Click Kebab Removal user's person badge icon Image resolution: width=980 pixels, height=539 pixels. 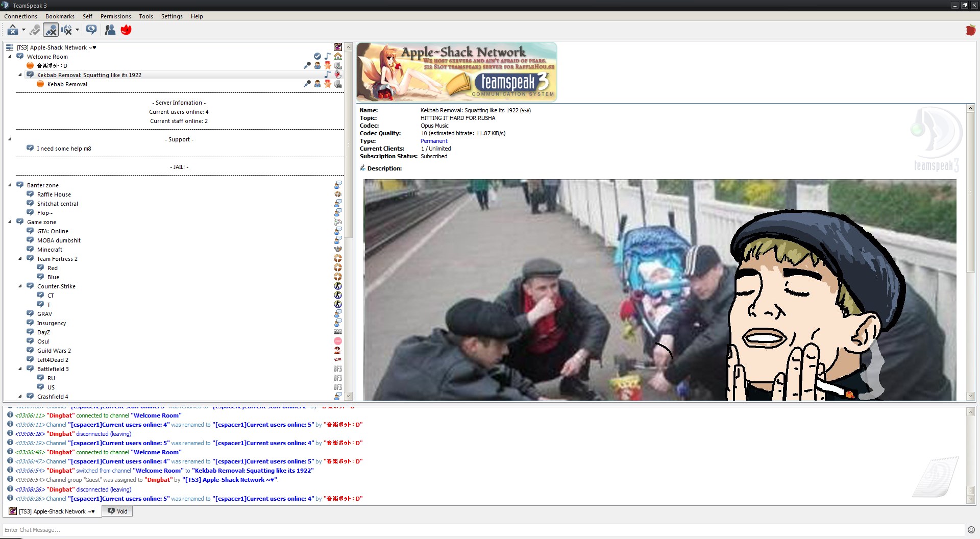(x=317, y=84)
